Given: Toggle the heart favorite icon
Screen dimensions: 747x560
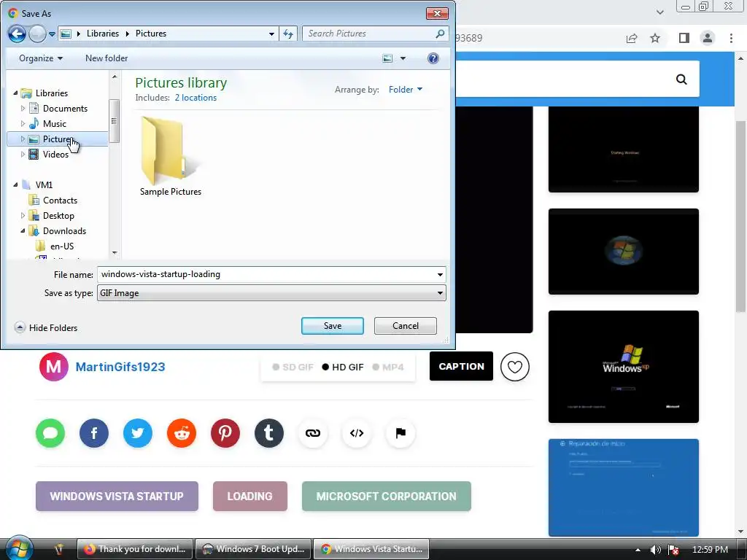Looking at the screenshot, I should point(515,367).
